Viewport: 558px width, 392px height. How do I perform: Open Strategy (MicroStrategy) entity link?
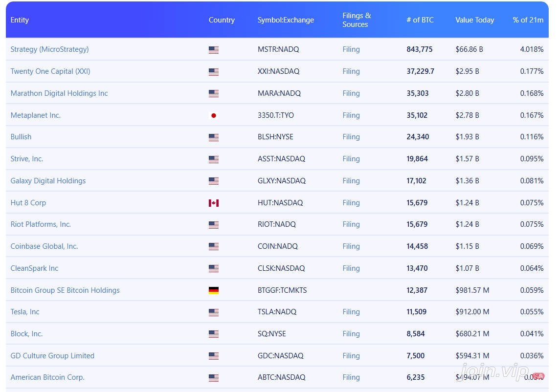pos(49,49)
